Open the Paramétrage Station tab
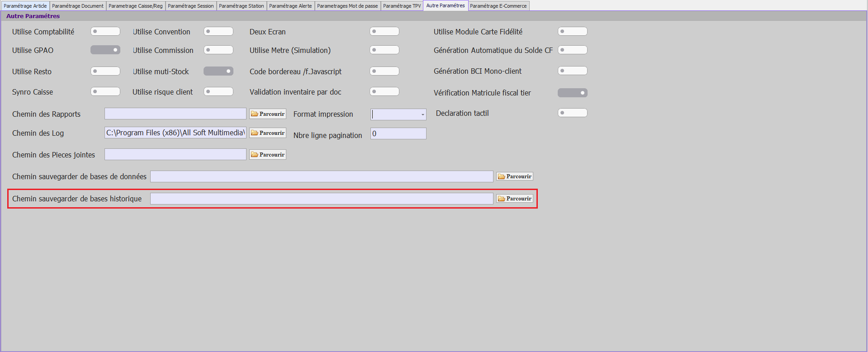The width and height of the screenshot is (868, 352). 242,6
